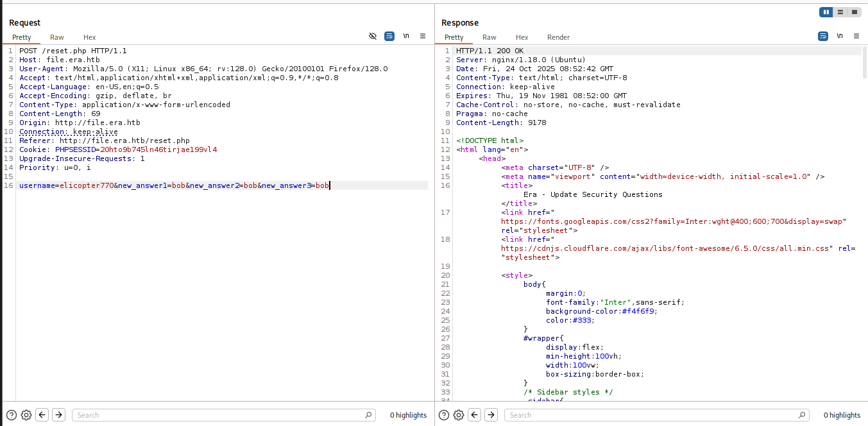Select top-bottom stacked layout icon
This screenshot has width=868, height=426.
tap(840, 12)
